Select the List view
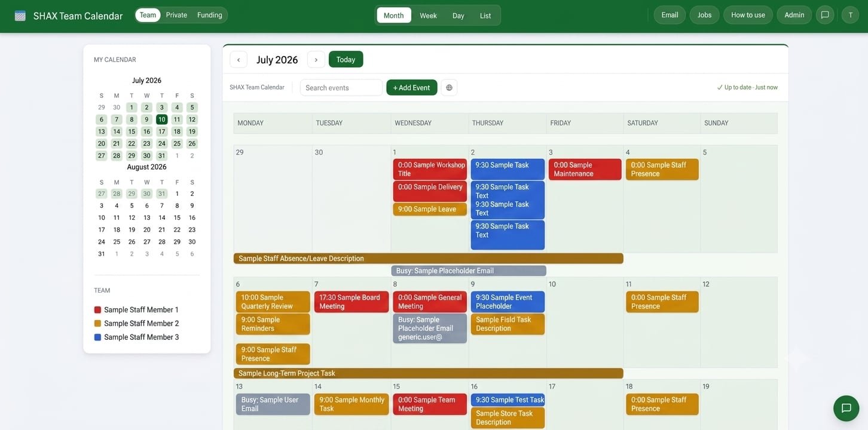Viewport: 868px width, 430px height. click(485, 16)
